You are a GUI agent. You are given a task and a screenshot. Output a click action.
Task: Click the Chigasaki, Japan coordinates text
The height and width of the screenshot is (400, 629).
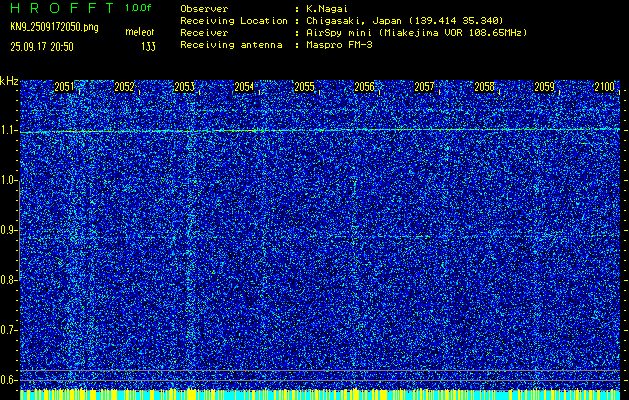tap(404, 21)
